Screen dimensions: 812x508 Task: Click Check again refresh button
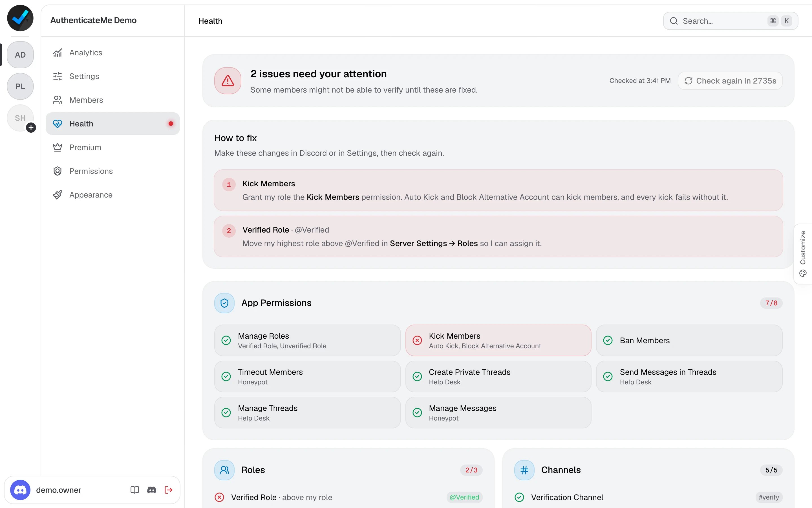[730, 81]
